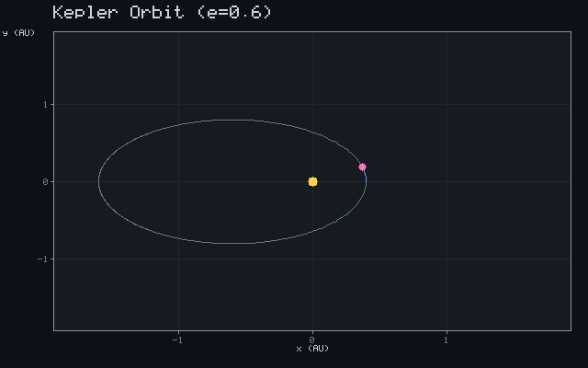The height and width of the screenshot is (368, 588).
Task: Click the plot title 'Kepler Orbit (e=0.6)'
Action: point(162,12)
